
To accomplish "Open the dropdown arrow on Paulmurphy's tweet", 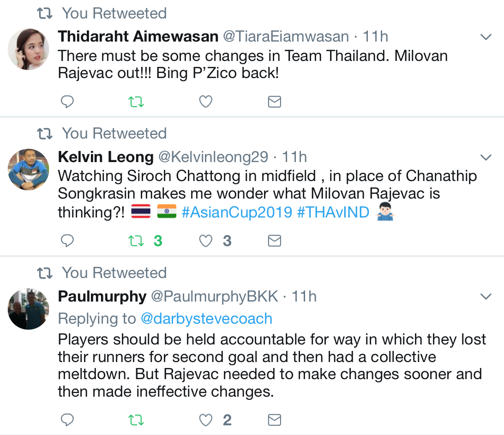I will click(486, 296).
